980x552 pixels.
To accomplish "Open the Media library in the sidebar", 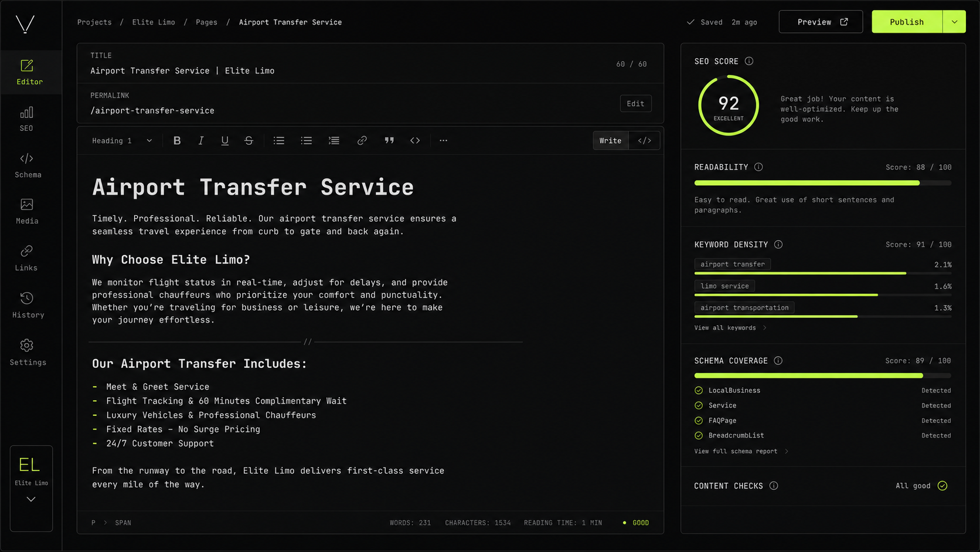I will click(27, 211).
